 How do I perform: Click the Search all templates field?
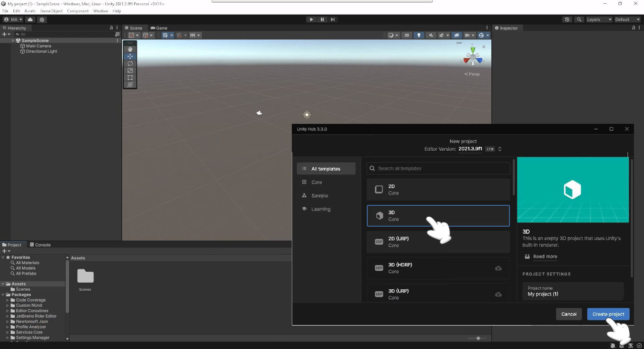tap(438, 168)
